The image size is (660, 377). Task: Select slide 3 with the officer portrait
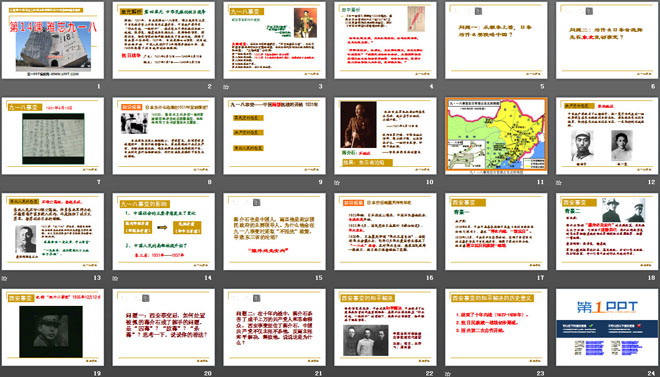point(274,40)
